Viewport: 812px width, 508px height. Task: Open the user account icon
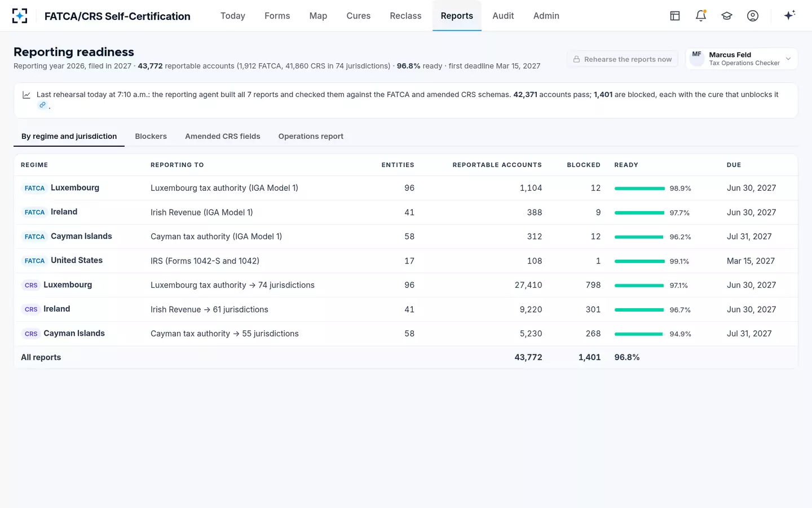point(753,16)
